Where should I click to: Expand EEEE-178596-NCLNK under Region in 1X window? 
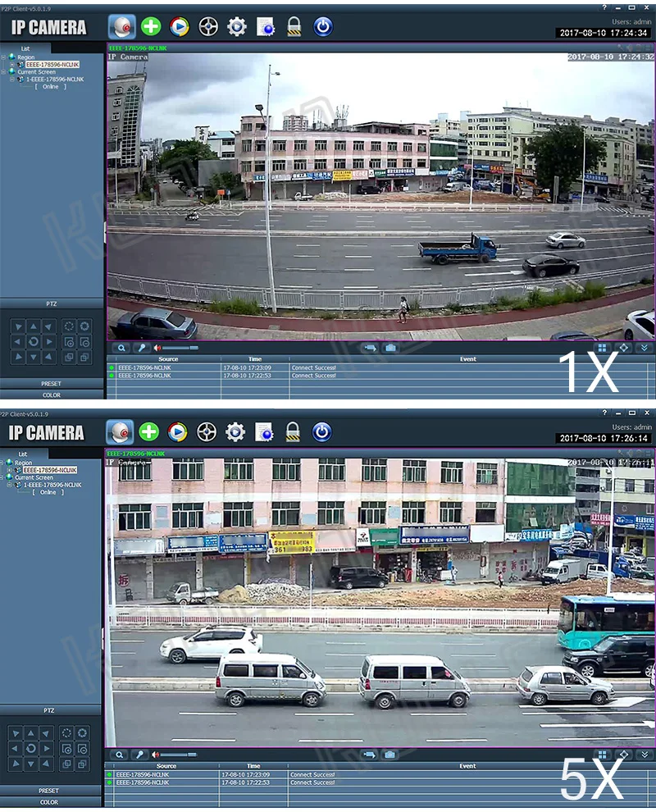pos(12,65)
